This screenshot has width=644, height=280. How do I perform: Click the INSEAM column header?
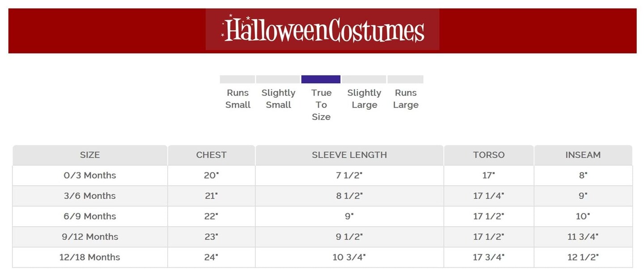tap(583, 155)
